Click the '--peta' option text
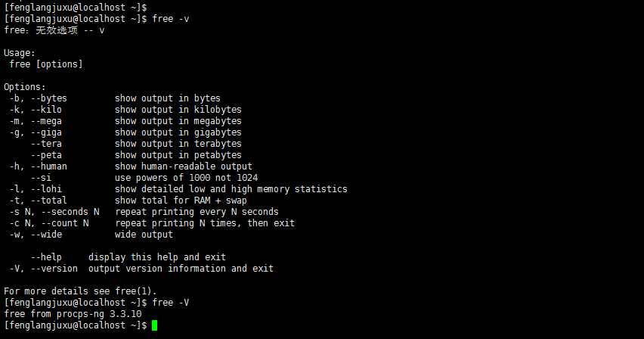Image resolution: width=644 pixels, height=339 pixels. point(46,155)
